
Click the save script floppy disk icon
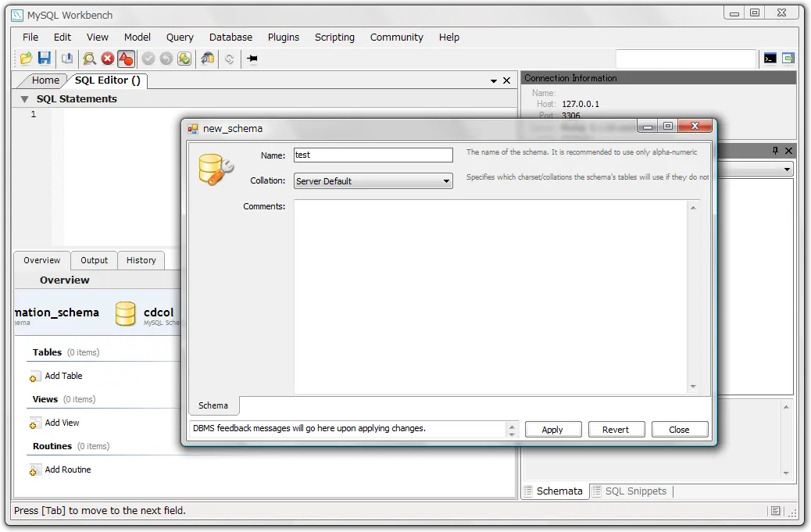(45, 59)
